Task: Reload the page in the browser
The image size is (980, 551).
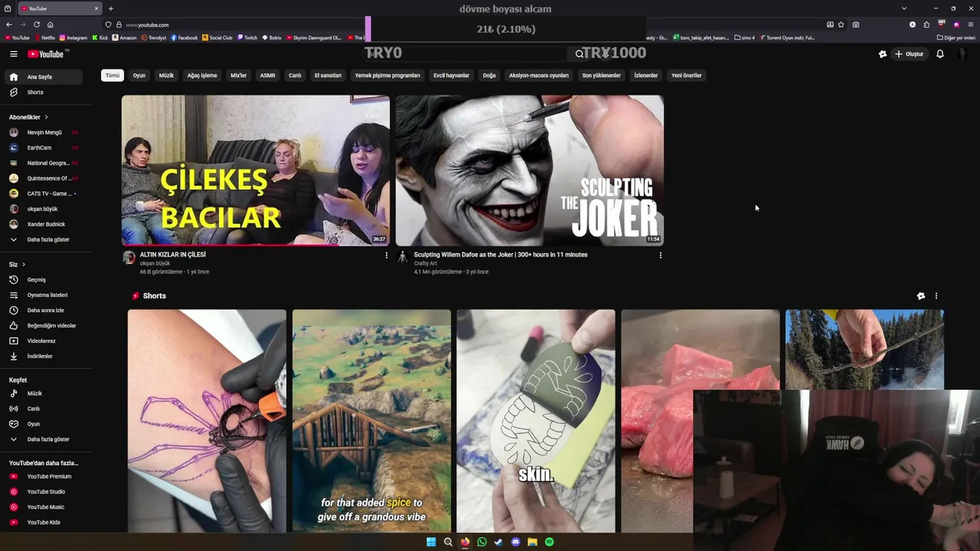Action: coord(36,24)
